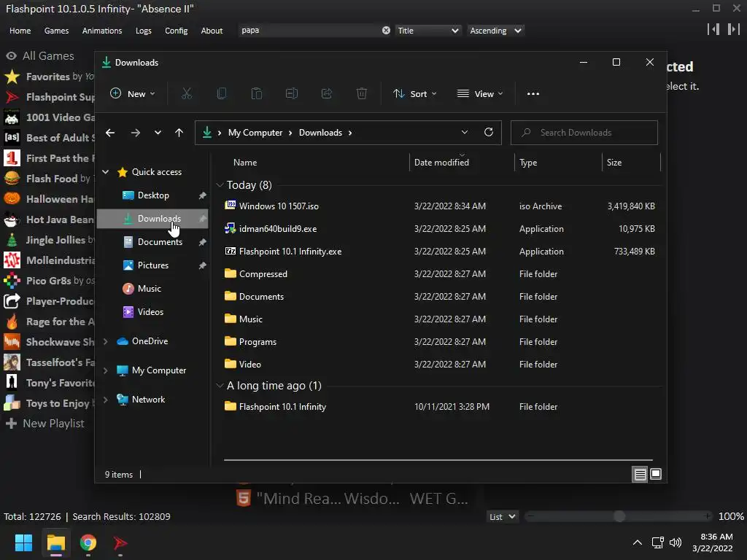Open the Title order-by dropdown in Flashpoint

tap(427, 31)
